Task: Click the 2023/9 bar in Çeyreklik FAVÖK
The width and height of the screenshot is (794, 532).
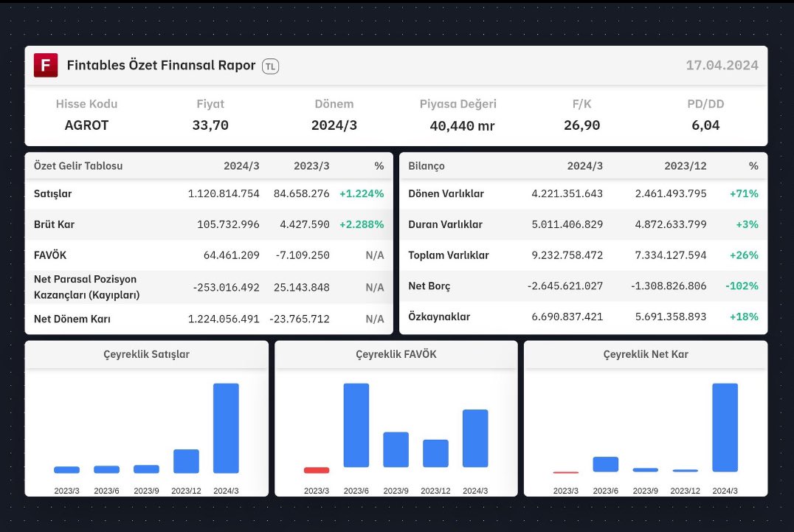Action: pyautogui.click(x=396, y=449)
